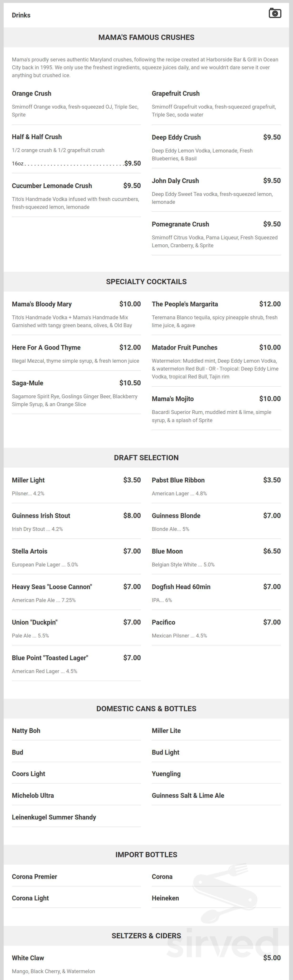
Task: Click the Cucumber Lemonade Crush item
Action: pyautogui.click(x=52, y=186)
